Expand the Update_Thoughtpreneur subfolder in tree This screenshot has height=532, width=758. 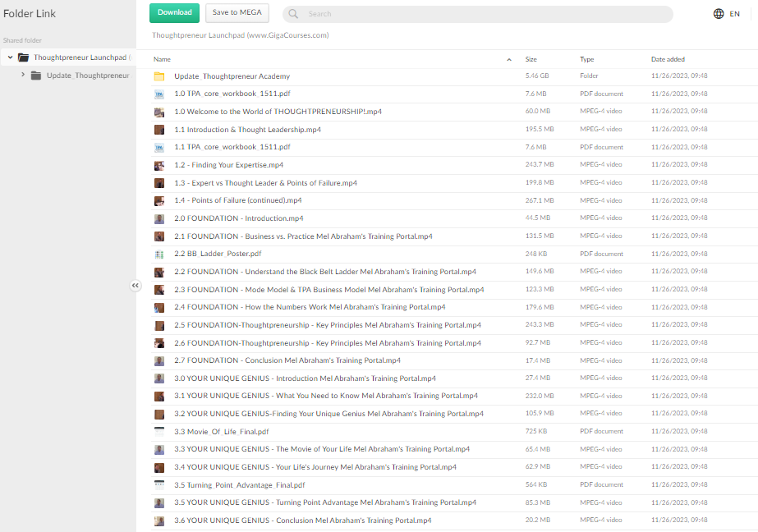(23, 76)
